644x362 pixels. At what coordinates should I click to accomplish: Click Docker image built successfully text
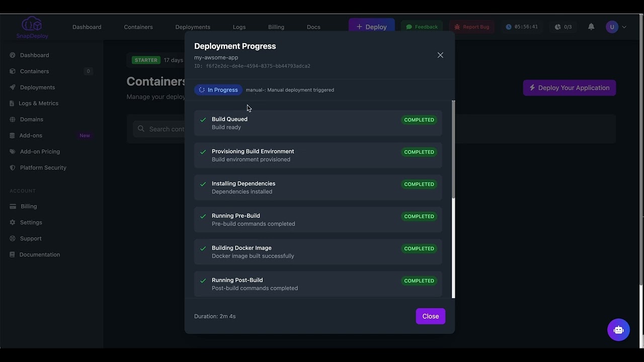(253, 256)
